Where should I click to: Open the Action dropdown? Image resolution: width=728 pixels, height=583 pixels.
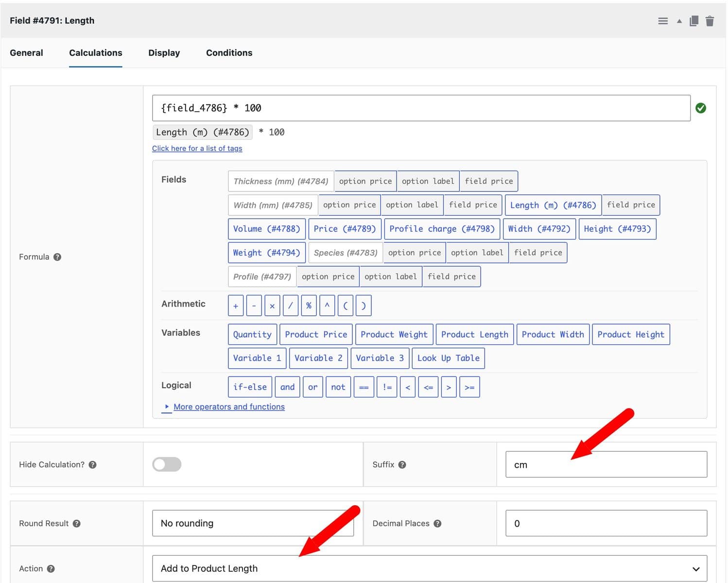coord(430,568)
